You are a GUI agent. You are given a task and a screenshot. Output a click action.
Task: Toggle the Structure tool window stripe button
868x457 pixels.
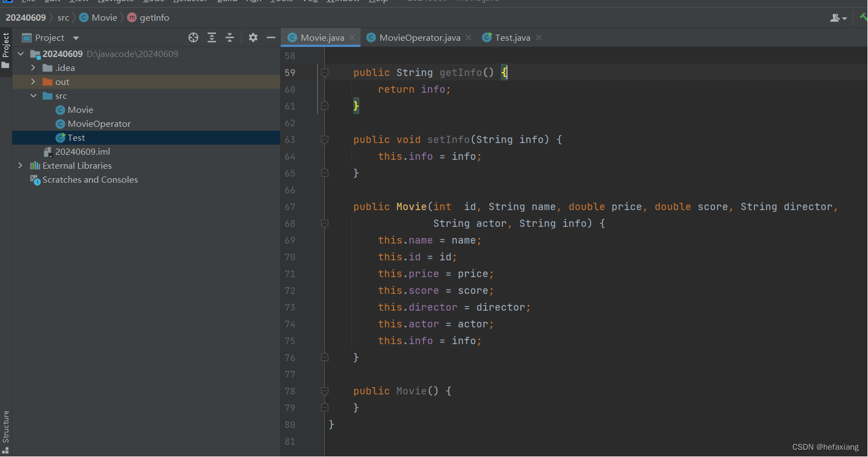[6, 432]
